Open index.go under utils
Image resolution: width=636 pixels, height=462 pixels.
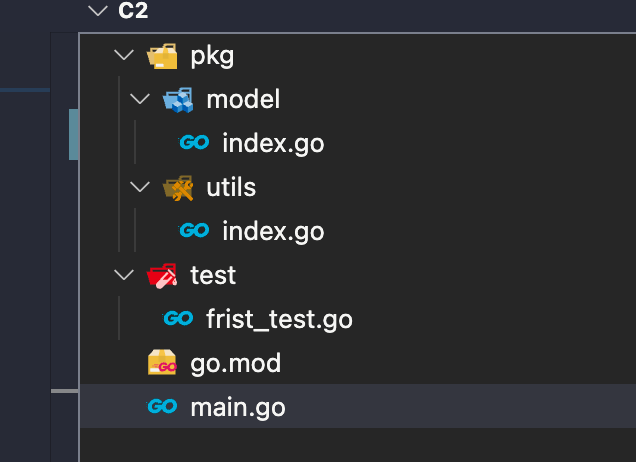(273, 231)
